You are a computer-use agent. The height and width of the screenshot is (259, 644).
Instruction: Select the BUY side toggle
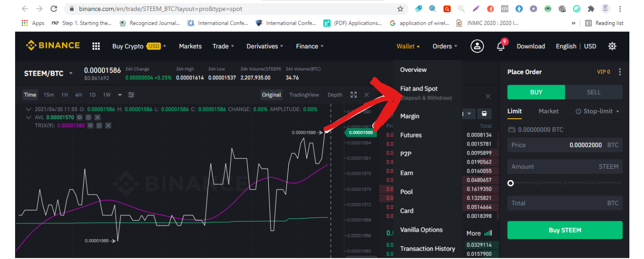tap(536, 92)
